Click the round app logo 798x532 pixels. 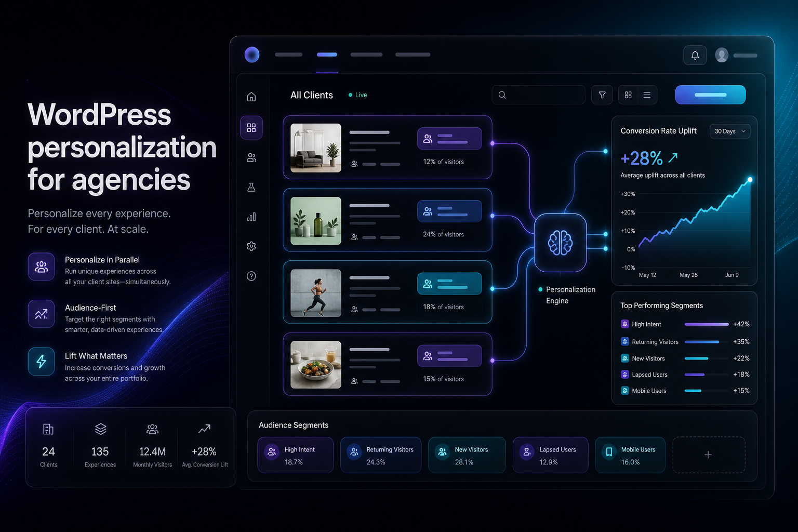[252, 55]
